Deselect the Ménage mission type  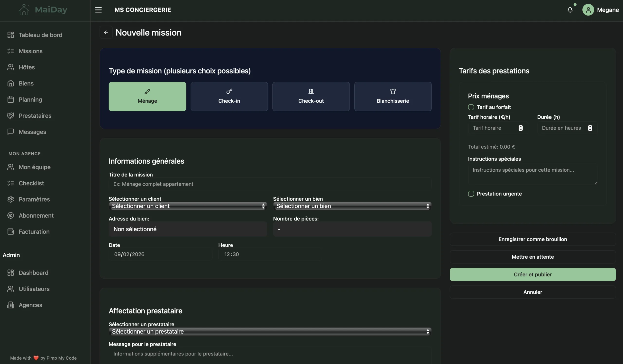point(147,96)
